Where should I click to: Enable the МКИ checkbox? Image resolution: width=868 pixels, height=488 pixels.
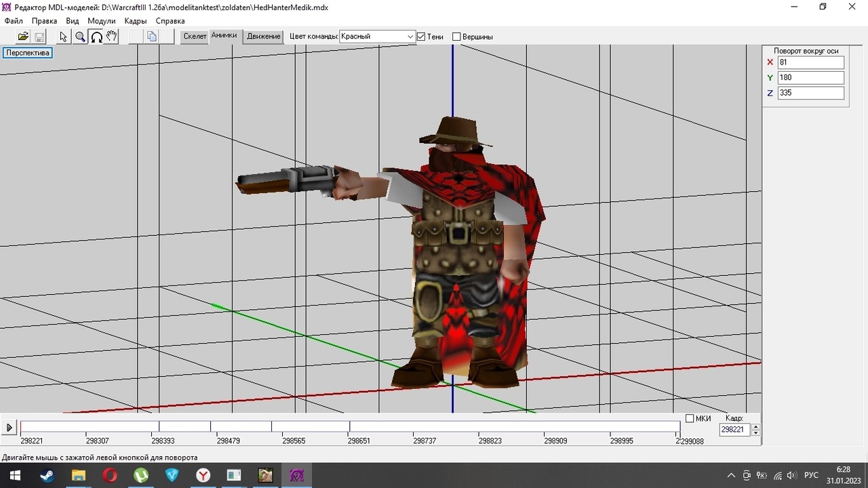click(690, 419)
